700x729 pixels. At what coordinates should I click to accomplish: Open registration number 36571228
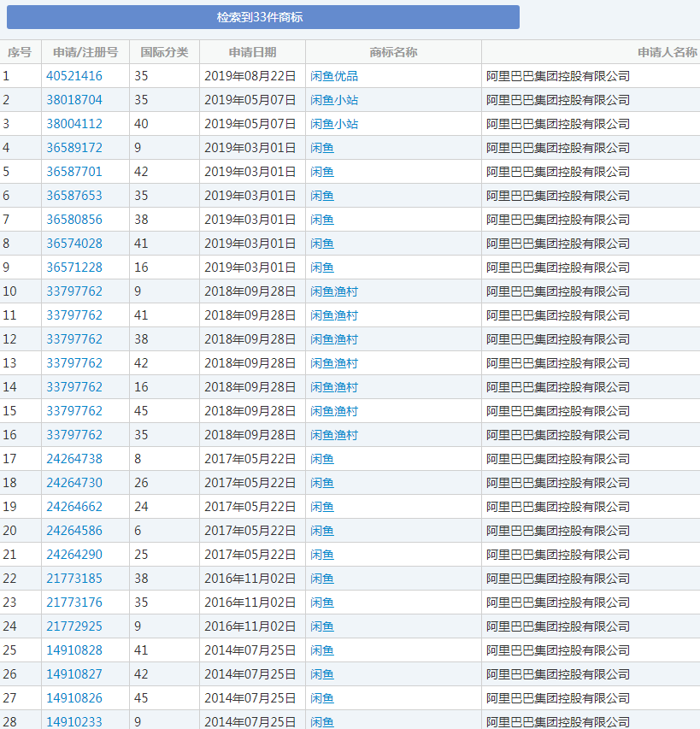(x=74, y=267)
